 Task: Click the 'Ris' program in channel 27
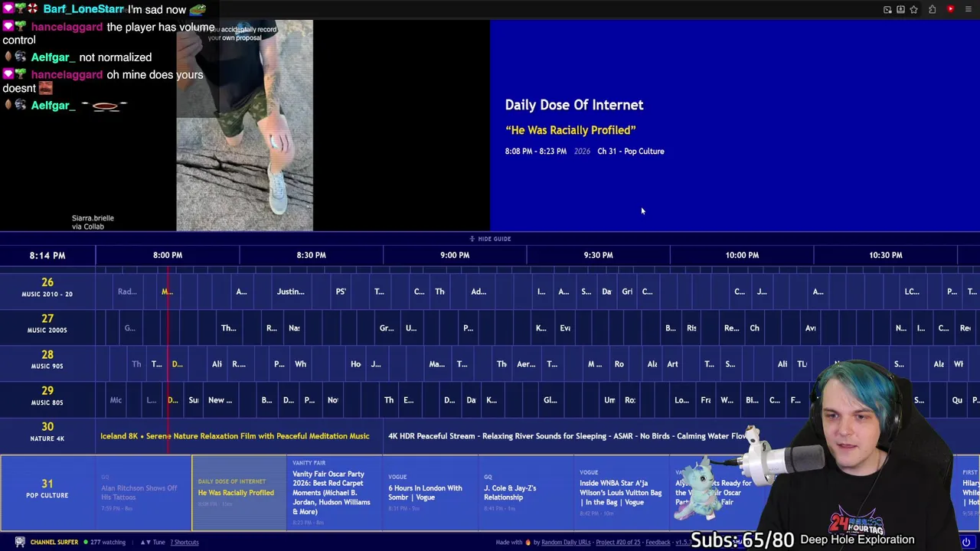coord(691,328)
